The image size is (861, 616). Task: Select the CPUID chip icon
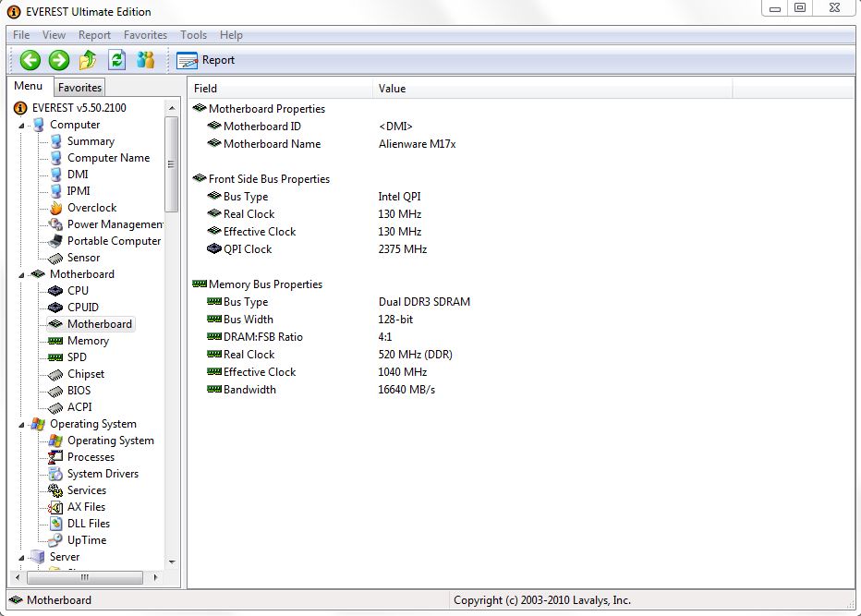pos(55,308)
